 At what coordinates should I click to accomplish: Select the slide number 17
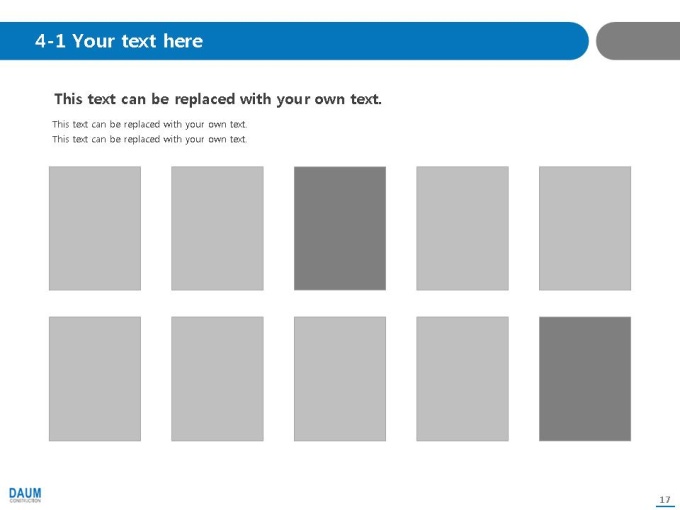coord(665,499)
